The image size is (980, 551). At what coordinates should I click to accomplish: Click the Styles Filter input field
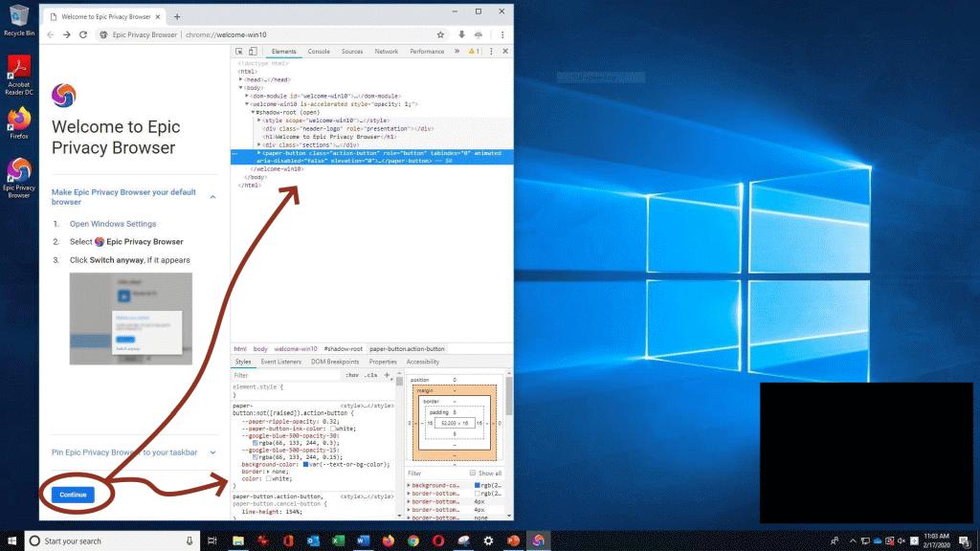click(x=286, y=375)
